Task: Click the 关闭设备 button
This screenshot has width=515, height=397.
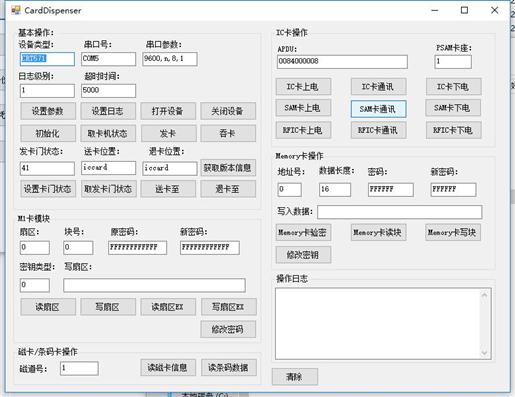Action: coord(228,111)
